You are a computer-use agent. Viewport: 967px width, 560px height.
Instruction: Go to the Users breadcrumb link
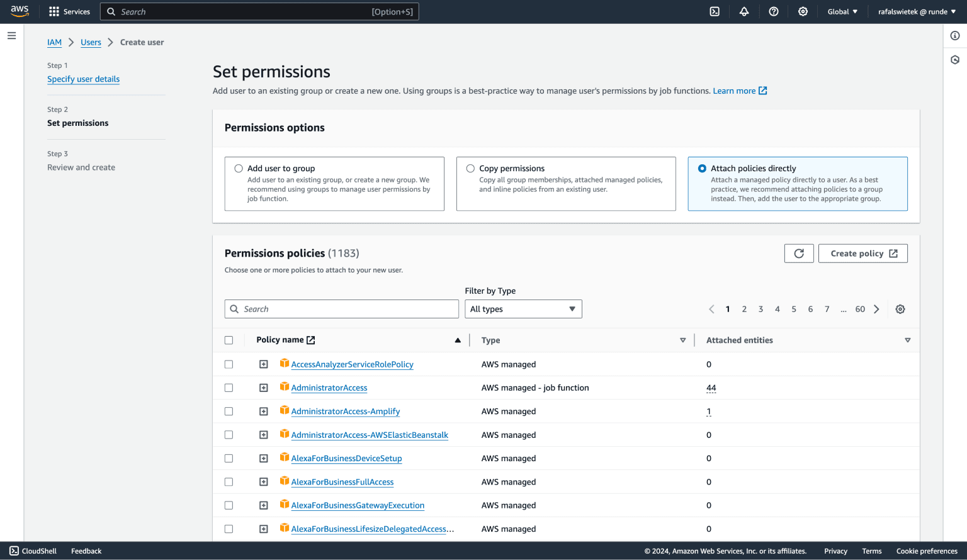pos(90,42)
